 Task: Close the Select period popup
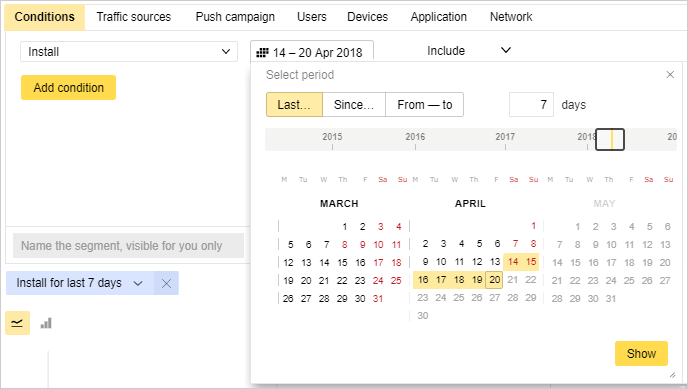coord(670,75)
